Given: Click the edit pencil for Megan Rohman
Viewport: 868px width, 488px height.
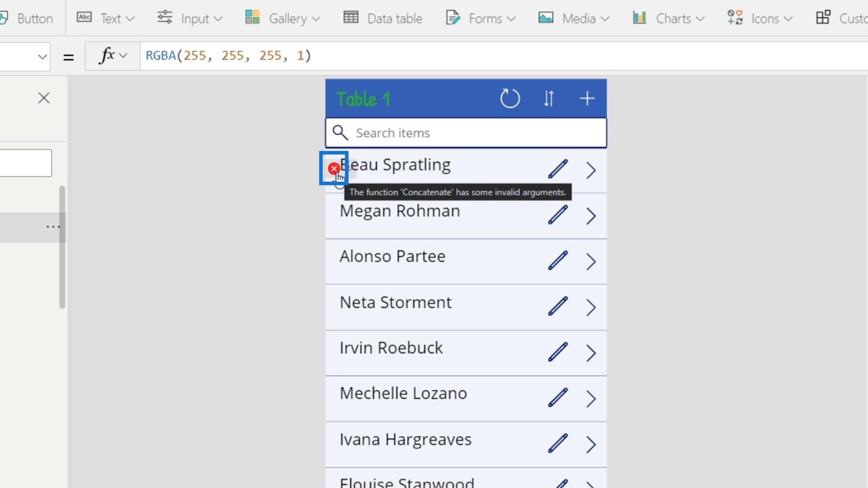Looking at the screenshot, I should tap(558, 215).
